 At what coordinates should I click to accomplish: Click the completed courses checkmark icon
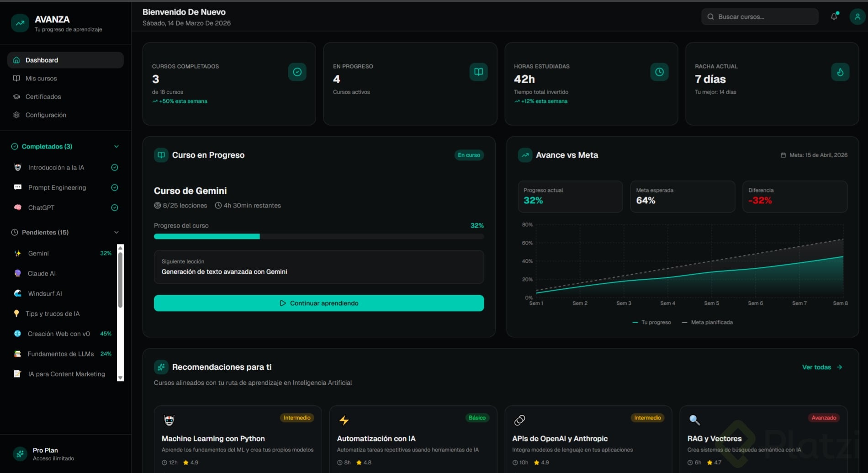point(297,72)
